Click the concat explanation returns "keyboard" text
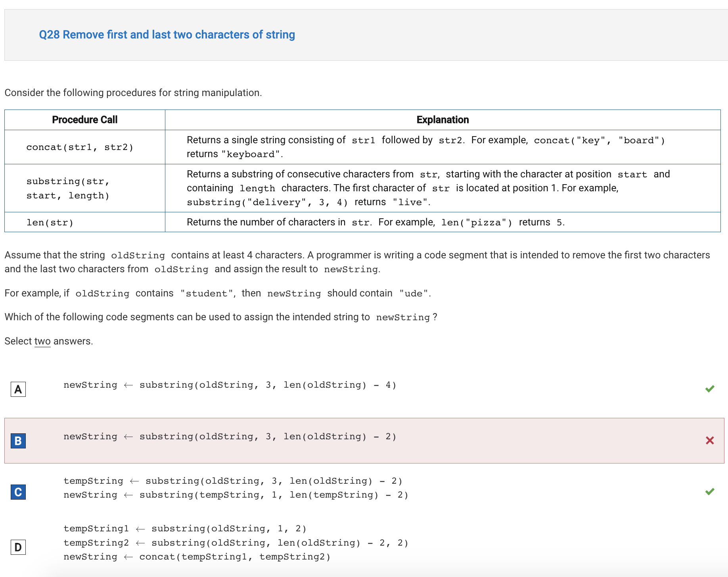The width and height of the screenshot is (728, 577). click(235, 154)
